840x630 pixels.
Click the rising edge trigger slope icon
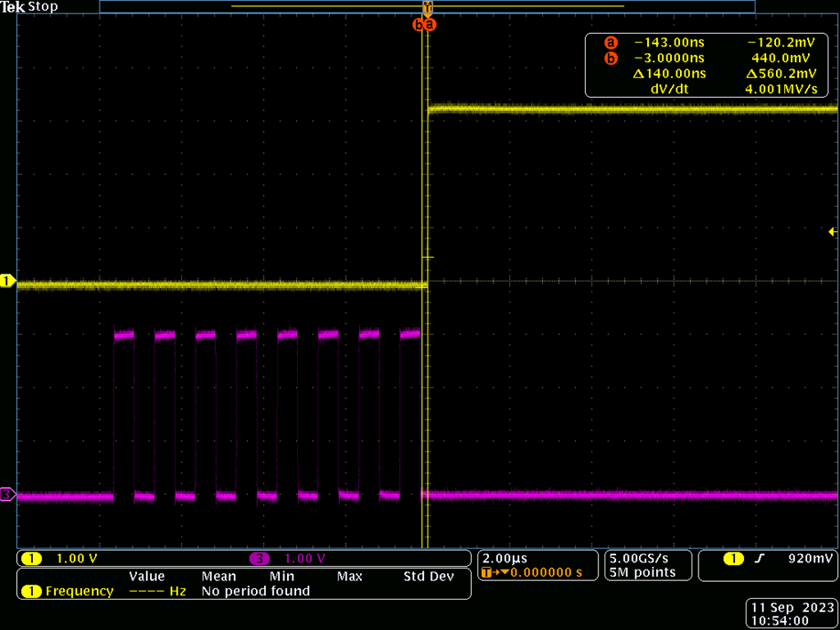click(x=757, y=559)
